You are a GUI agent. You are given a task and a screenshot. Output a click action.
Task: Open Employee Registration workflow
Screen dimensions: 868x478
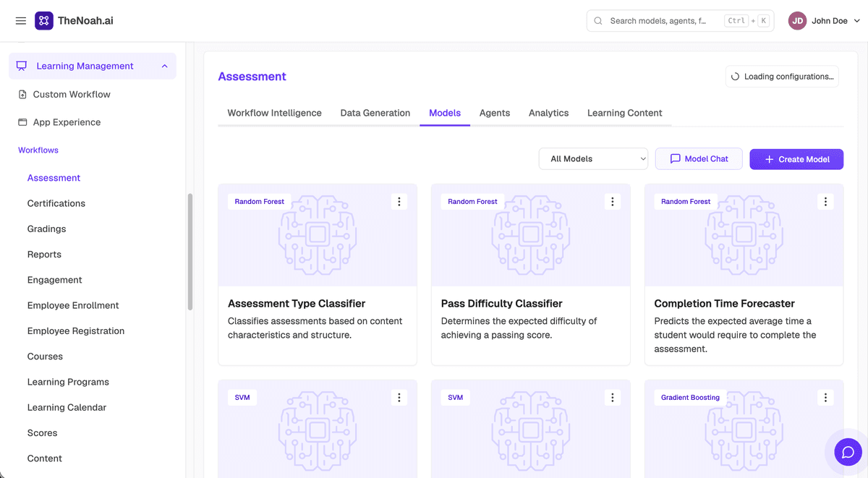coord(76,331)
